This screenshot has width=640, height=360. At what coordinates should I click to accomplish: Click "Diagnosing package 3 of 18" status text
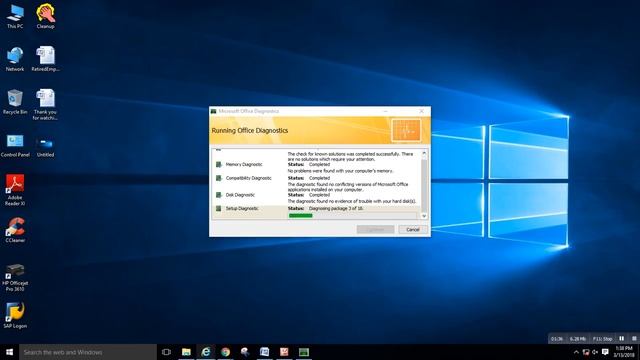pos(336,209)
